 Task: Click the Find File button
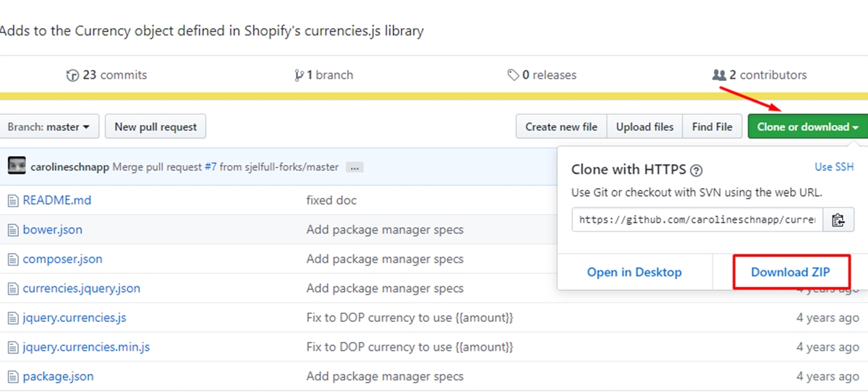tap(712, 127)
